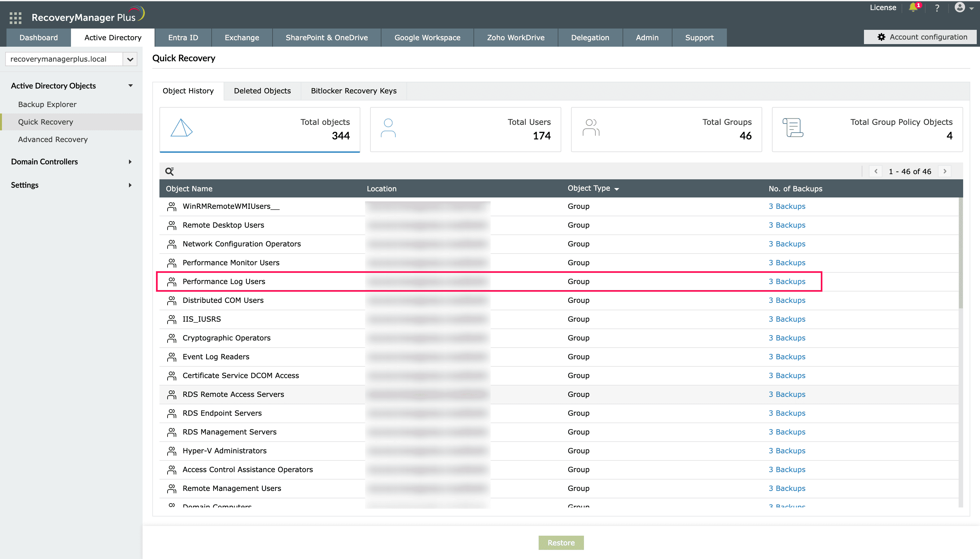Viewport: 980px width, 559px height.
Task: Collapse the Active Directory Objects section
Action: [130, 85]
